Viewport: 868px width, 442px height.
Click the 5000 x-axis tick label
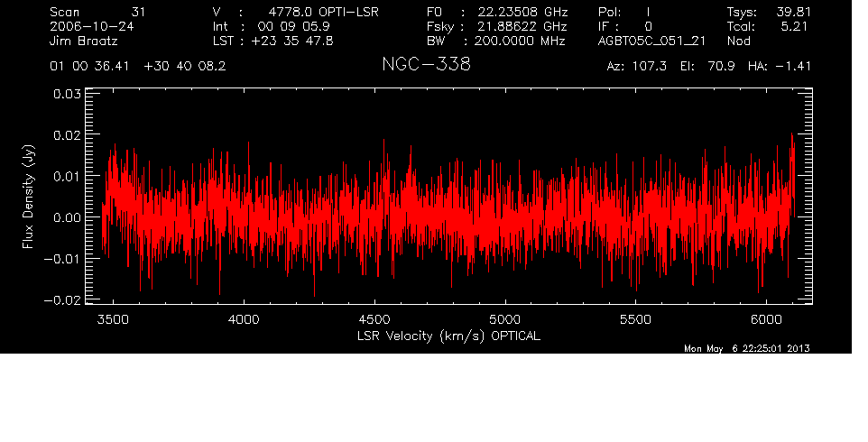[x=505, y=320]
